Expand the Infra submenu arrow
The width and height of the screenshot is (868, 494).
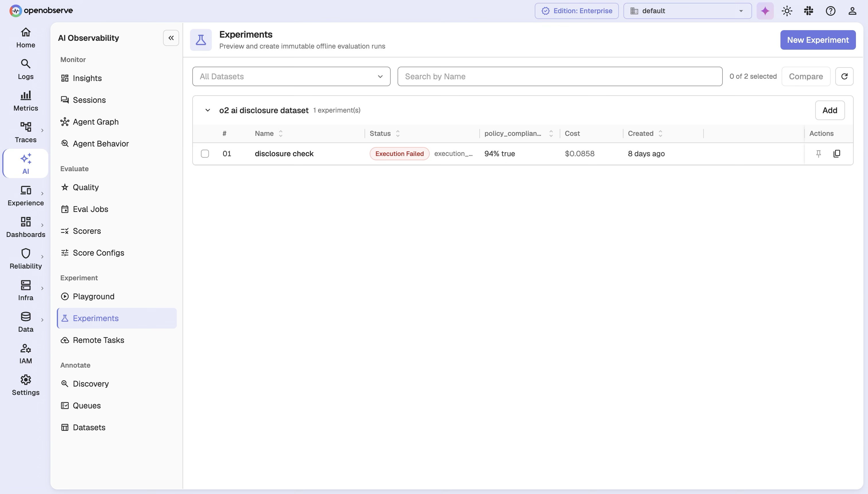click(42, 288)
